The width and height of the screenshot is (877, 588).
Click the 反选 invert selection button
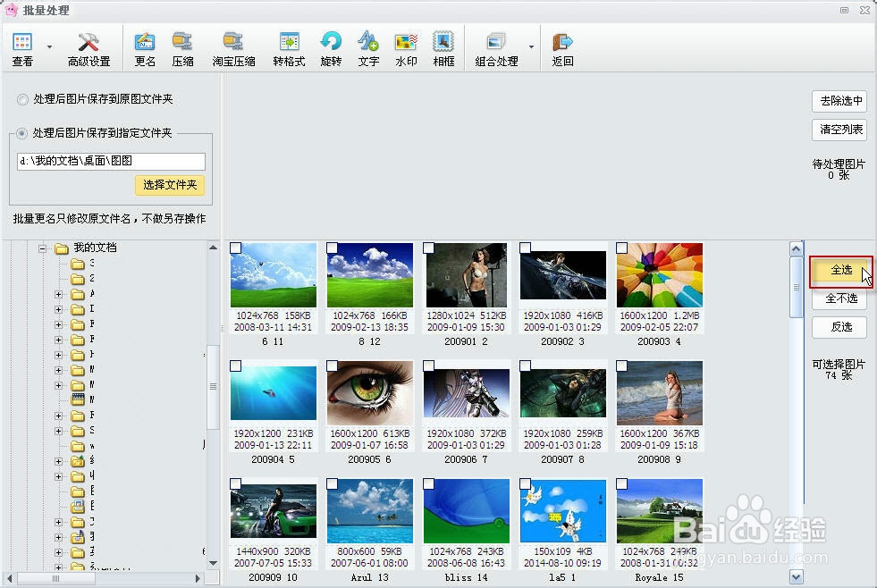tap(839, 327)
